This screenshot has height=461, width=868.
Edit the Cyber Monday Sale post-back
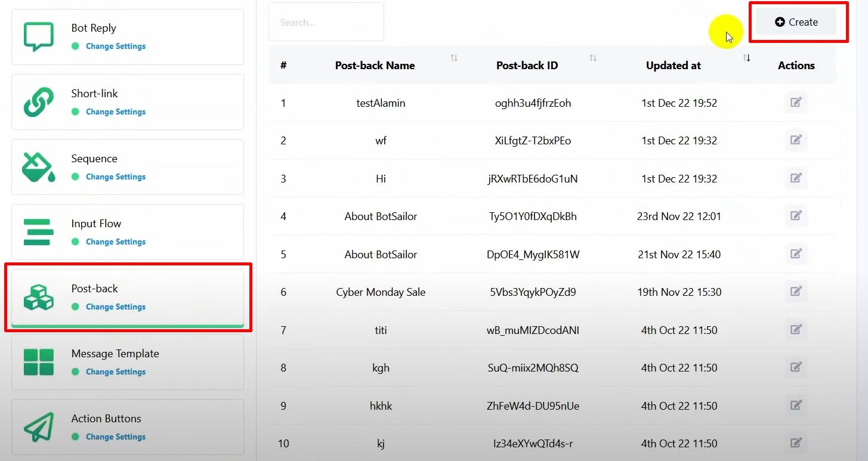click(x=796, y=292)
